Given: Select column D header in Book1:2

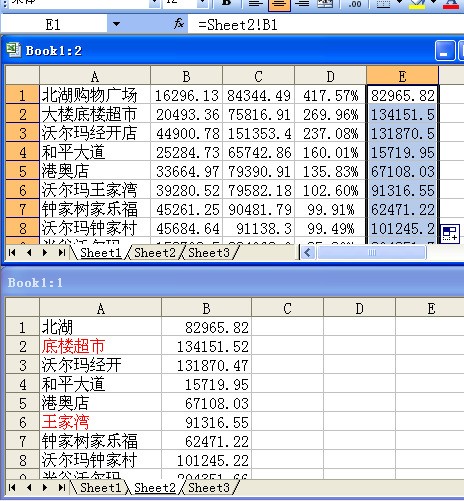Looking at the screenshot, I should click(331, 76).
